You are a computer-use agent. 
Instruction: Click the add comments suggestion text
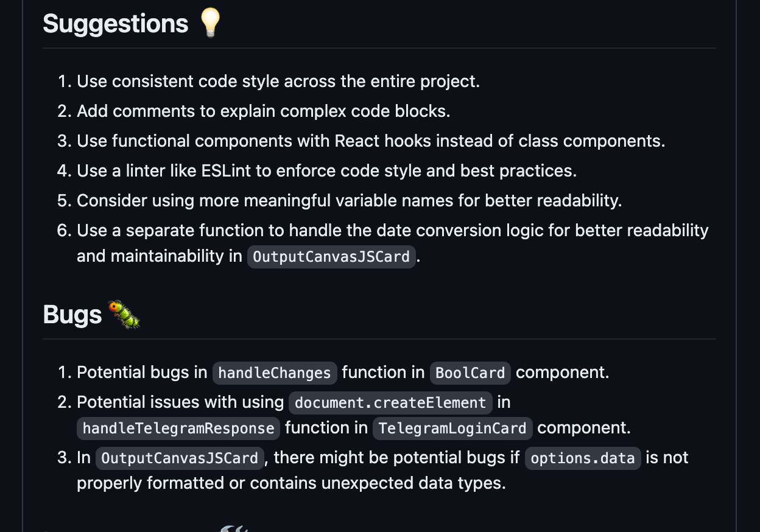[263, 111]
